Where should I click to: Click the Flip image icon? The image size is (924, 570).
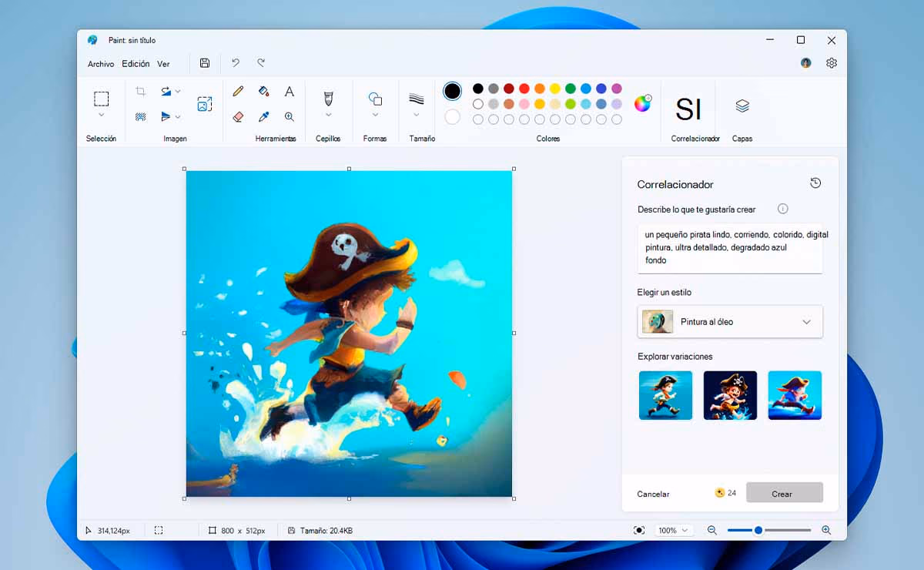(x=166, y=117)
